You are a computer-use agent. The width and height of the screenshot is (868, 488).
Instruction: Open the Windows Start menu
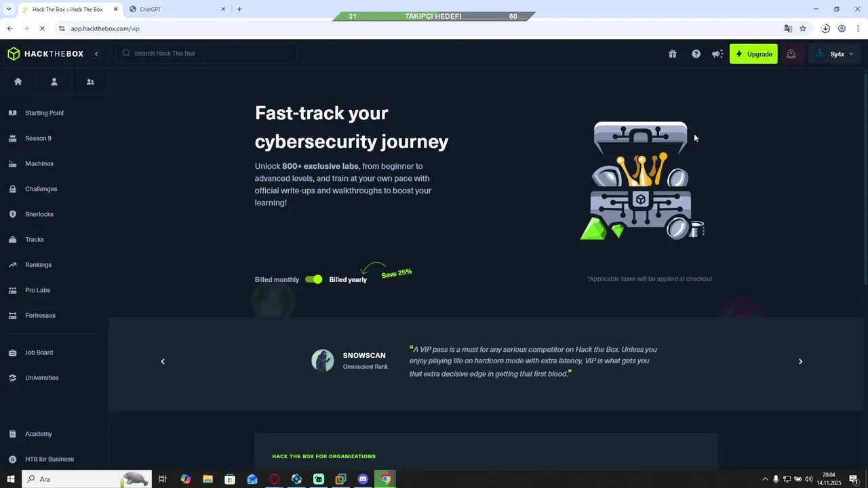[x=10, y=479]
